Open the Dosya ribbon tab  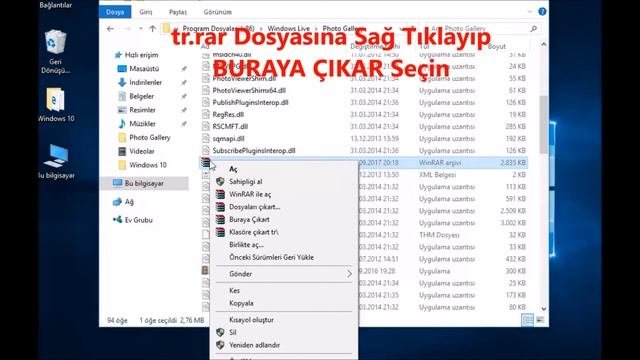coord(115,12)
